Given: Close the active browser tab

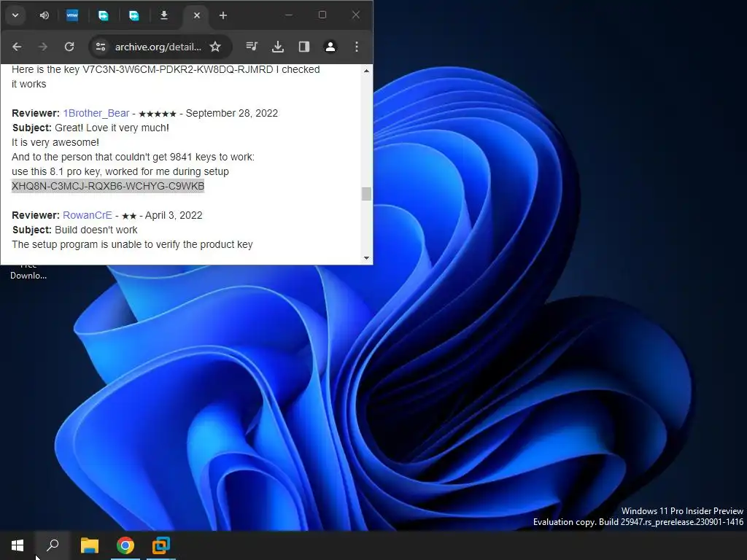Looking at the screenshot, I should click(197, 16).
